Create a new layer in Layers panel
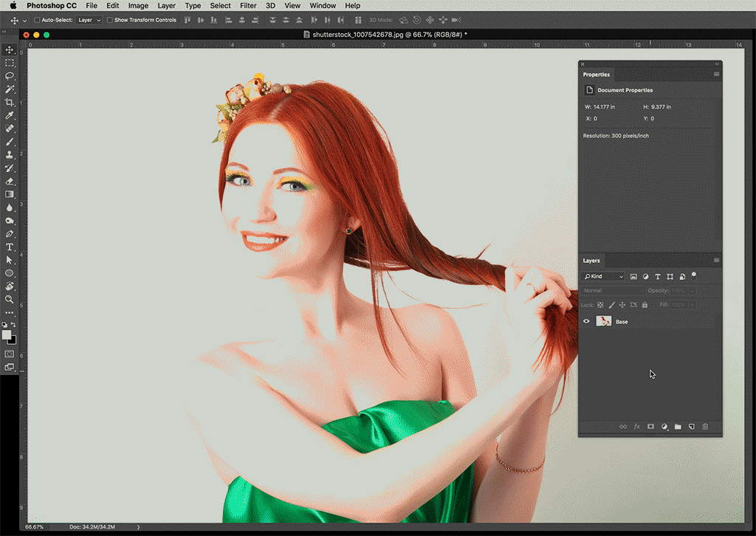756x536 pixels. (691, 427)
